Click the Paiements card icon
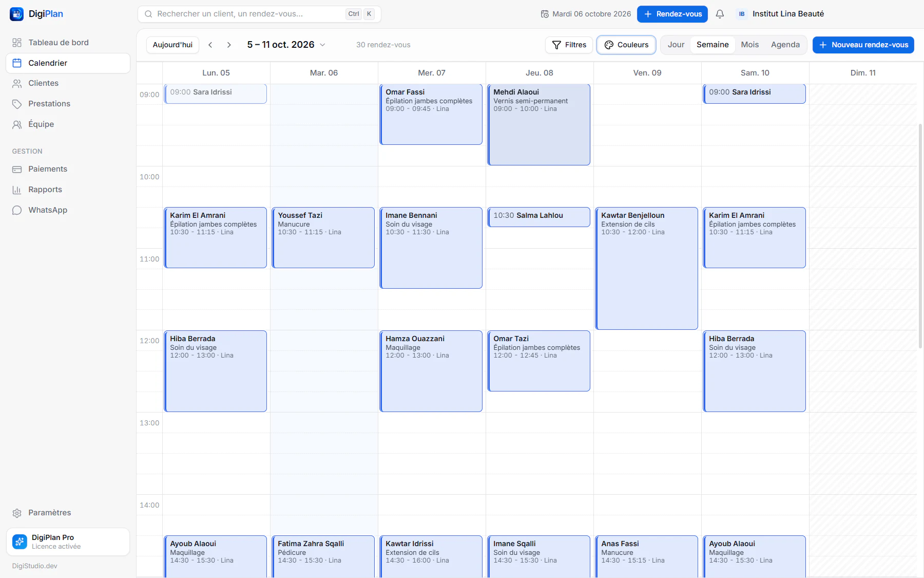 pyautogui.click(x=17, y=169)
